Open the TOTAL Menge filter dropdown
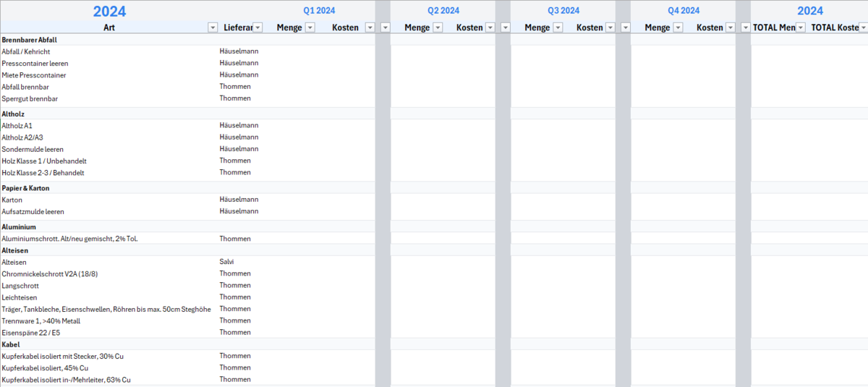This screenshot has width=868, height=387. (800, 27)
